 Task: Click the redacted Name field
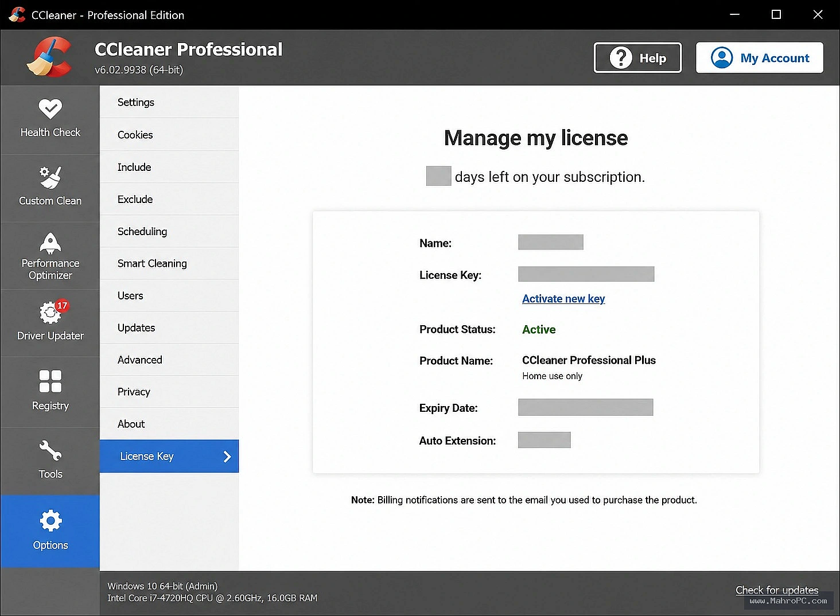(x=551, y=242)
